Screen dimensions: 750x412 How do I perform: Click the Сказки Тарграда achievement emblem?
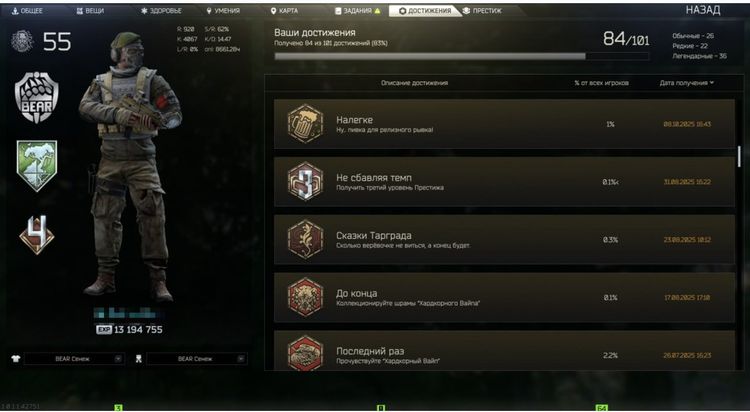coord(305,239)
